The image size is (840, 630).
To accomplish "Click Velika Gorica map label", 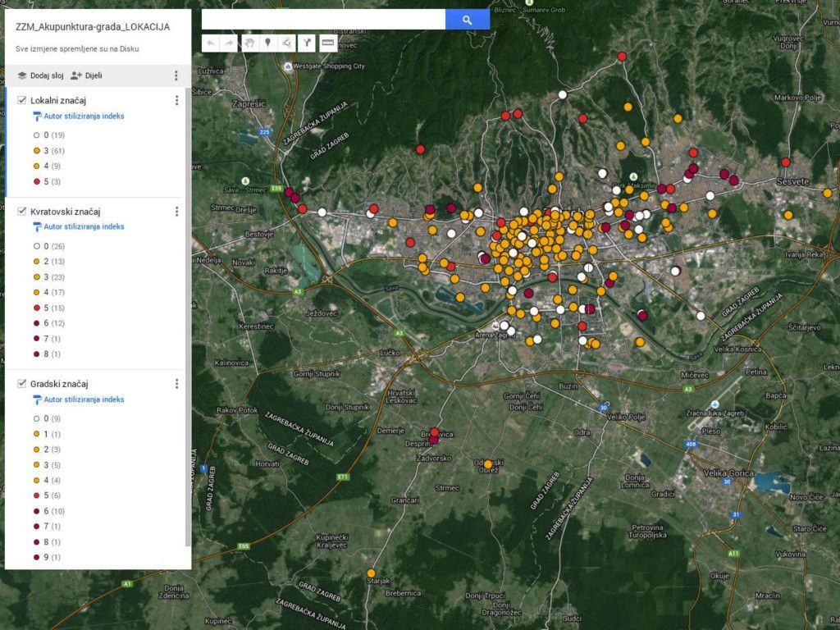I will tap(728, 473).
